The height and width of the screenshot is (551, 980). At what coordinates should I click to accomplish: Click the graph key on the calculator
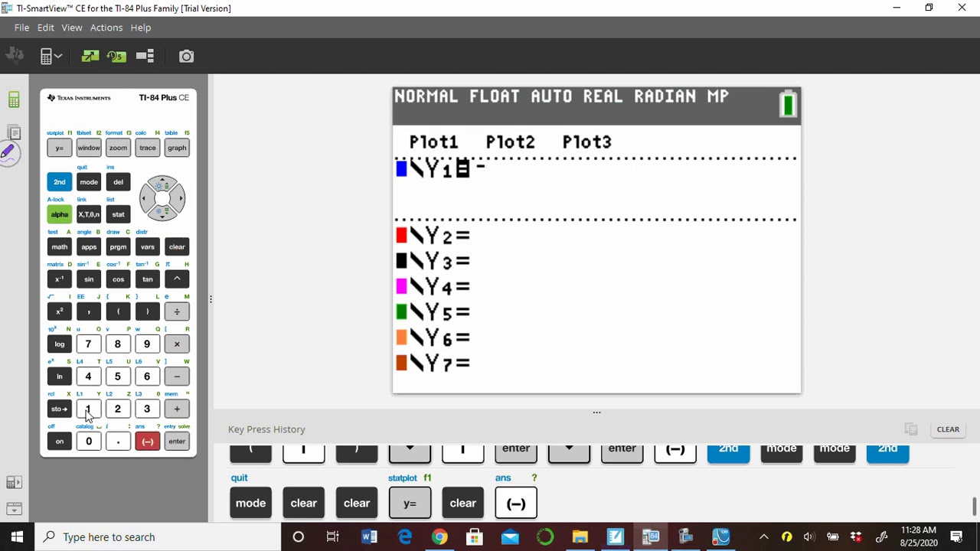[x=177, y=148]
